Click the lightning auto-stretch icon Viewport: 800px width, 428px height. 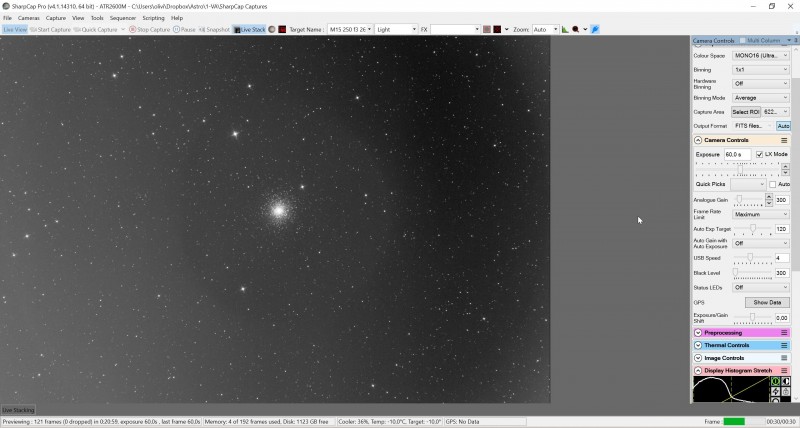coord(776,391)
